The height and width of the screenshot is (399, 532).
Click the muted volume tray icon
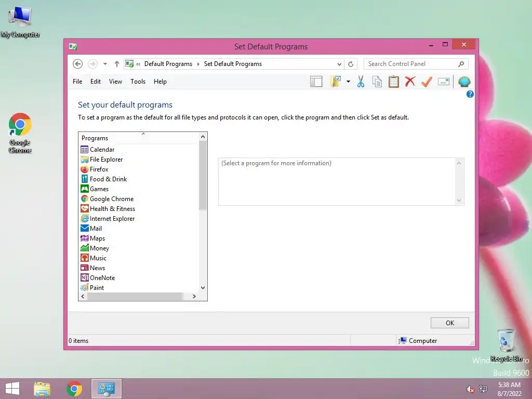click(x=470, y=389)
